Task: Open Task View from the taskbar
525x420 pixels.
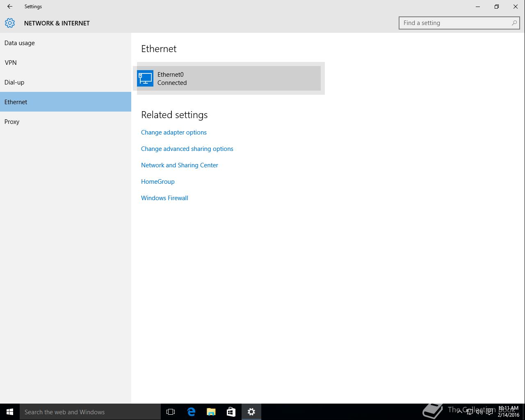Action: [171, 412]
